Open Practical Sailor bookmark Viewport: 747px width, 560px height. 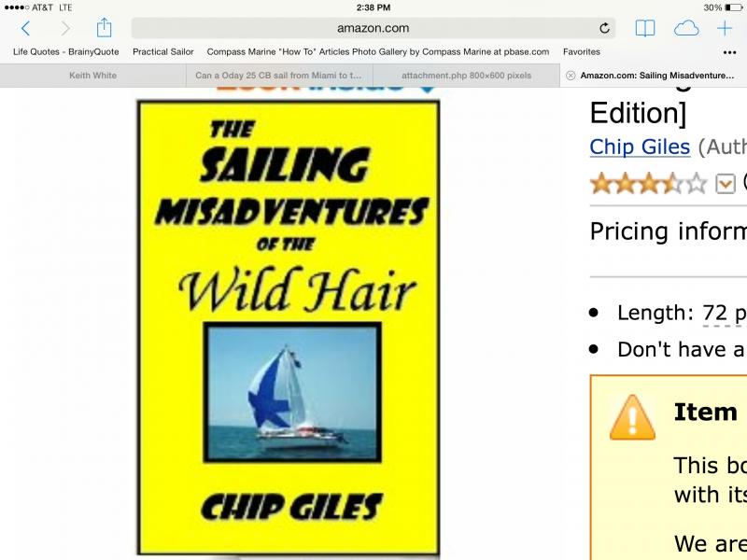162,51
